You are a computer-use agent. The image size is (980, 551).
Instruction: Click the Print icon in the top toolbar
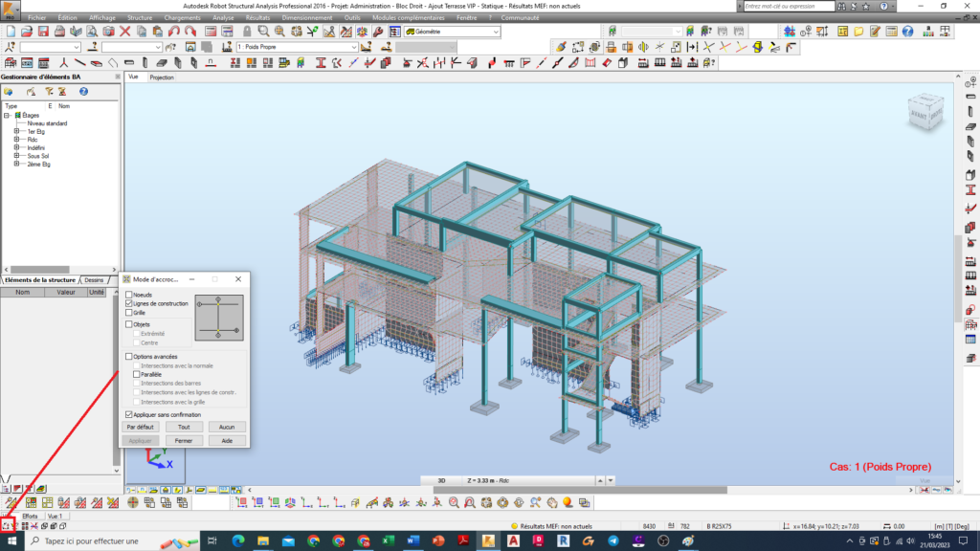pos(59,32)
